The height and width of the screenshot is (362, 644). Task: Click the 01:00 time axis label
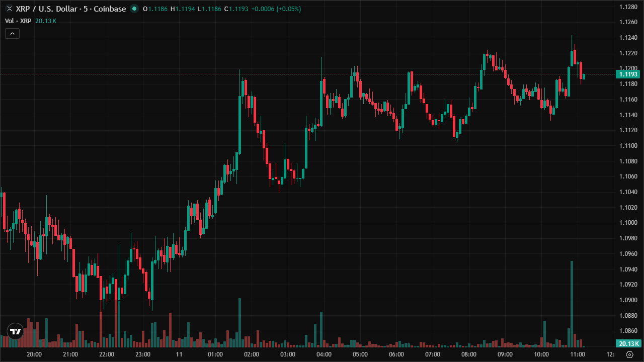click(215, 354)
